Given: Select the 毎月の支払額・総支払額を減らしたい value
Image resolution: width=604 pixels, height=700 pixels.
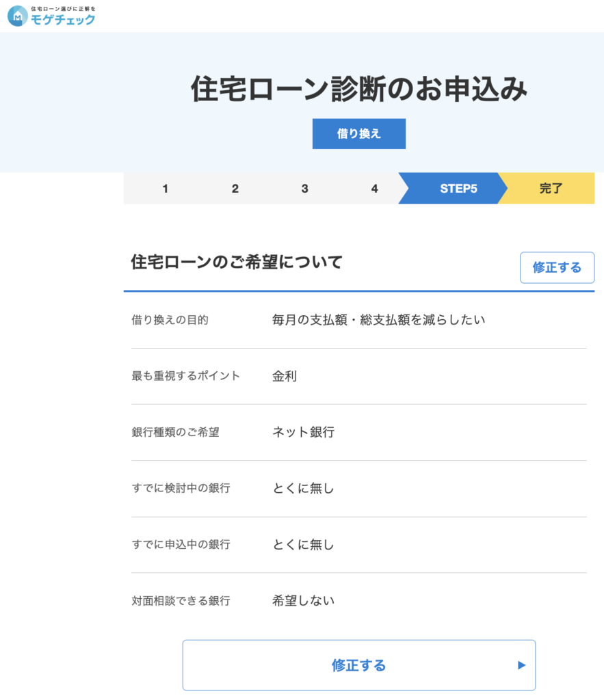Looking at the screenshot, I should pos(378,320).
